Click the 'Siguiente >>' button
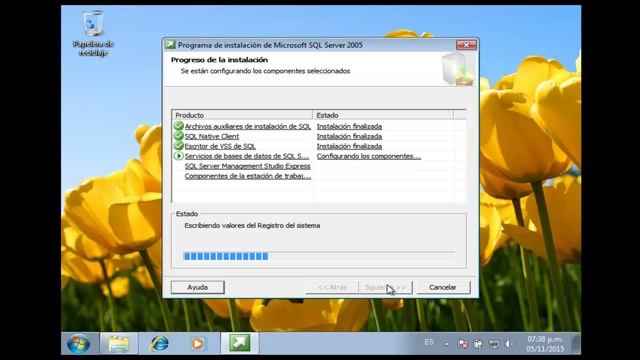 point(385,287)
